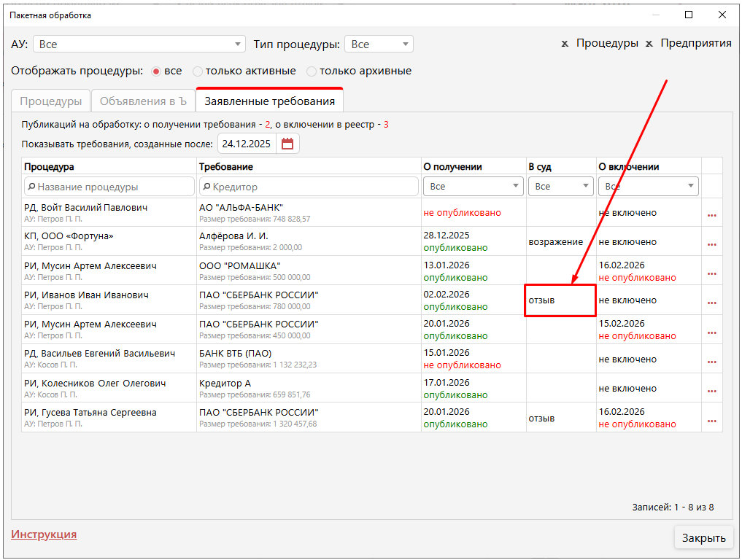The image size is (742, 560).
Task: Choose "только архивные" radio option
Action: (312, 71)
